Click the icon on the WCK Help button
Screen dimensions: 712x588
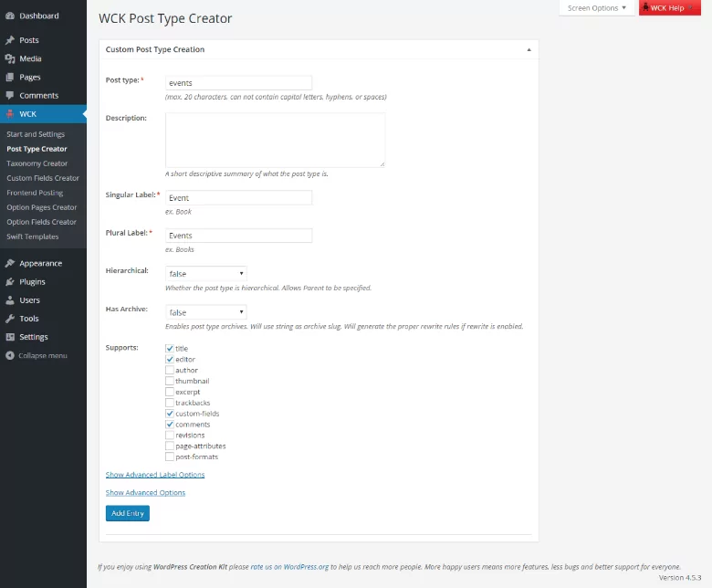[x=645, y=7]
